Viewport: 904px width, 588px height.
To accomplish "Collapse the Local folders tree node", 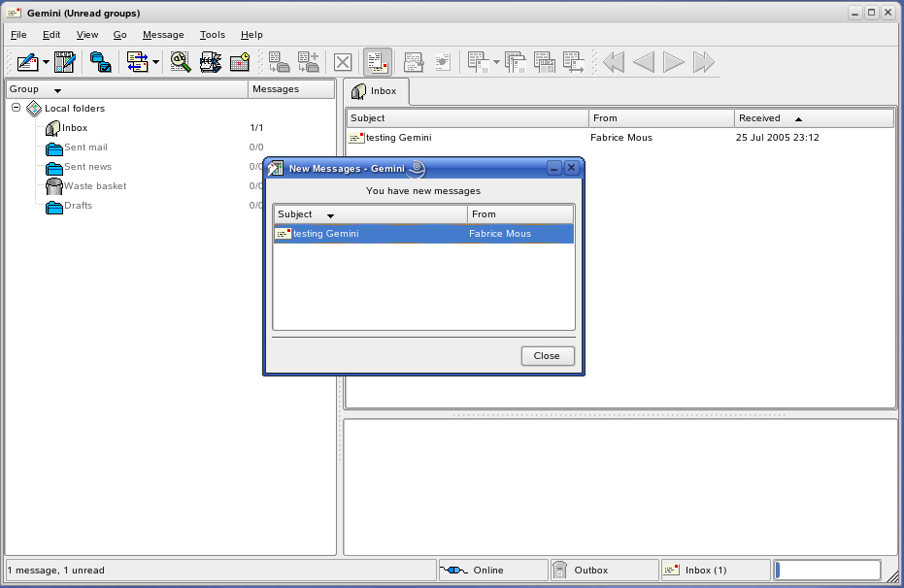I will pos(17,108).
